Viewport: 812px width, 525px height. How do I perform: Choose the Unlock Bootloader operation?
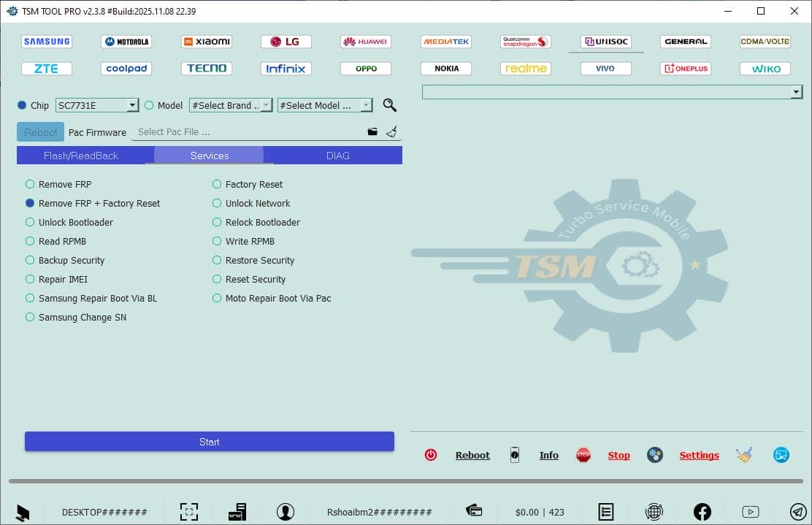30,222
